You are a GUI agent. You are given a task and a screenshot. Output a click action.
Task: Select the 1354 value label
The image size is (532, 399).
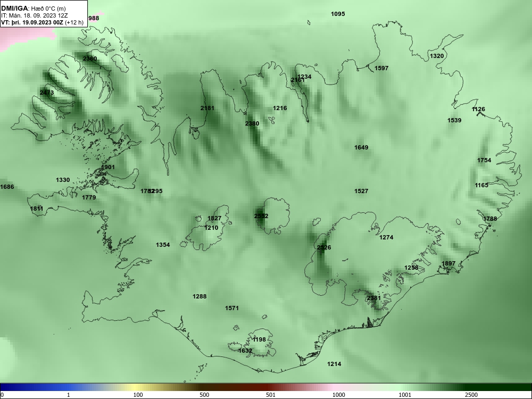[x=163, y=245]
